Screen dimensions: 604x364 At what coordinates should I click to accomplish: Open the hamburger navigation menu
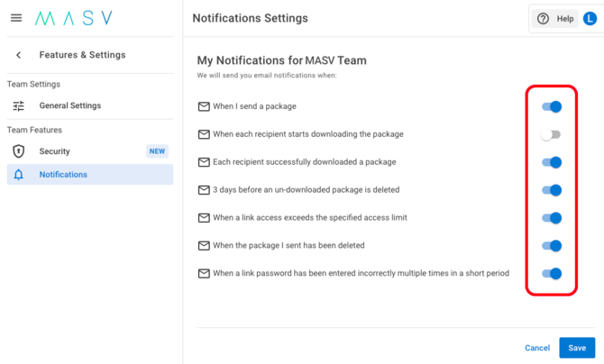tap(16, 18)
